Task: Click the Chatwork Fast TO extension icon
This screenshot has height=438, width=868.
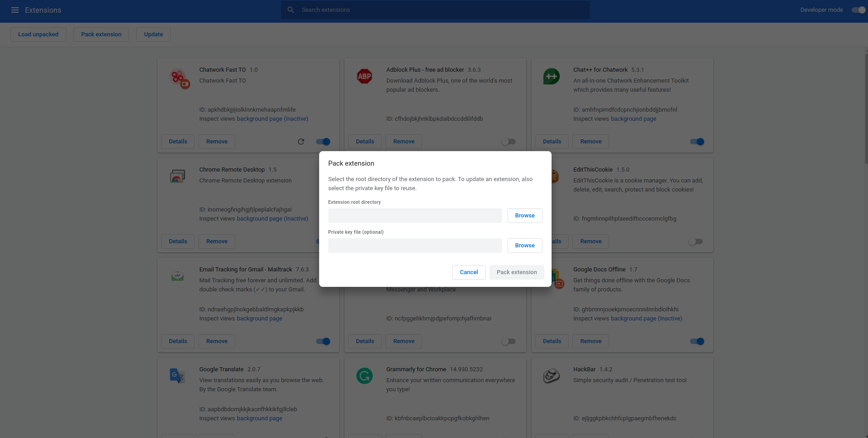Action: click(x=179, y=78)
